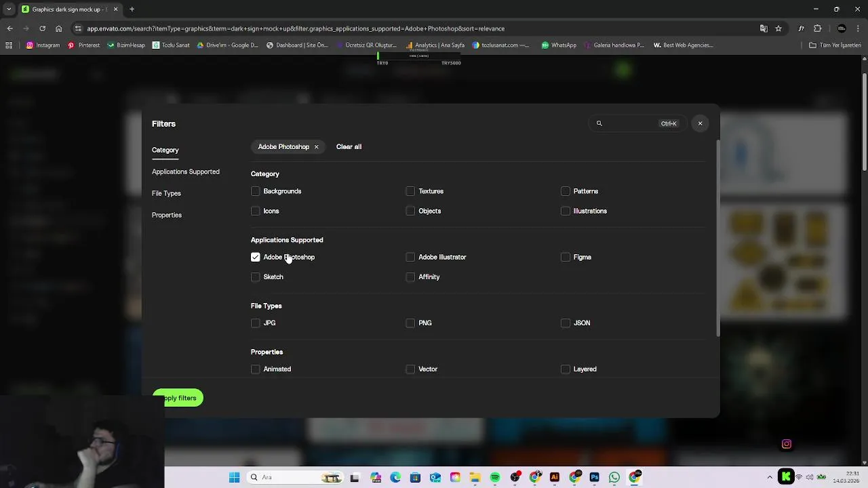The image size is (868, 488).
Task: Check the Affinity checkbox
Action: tap(410, 277)
